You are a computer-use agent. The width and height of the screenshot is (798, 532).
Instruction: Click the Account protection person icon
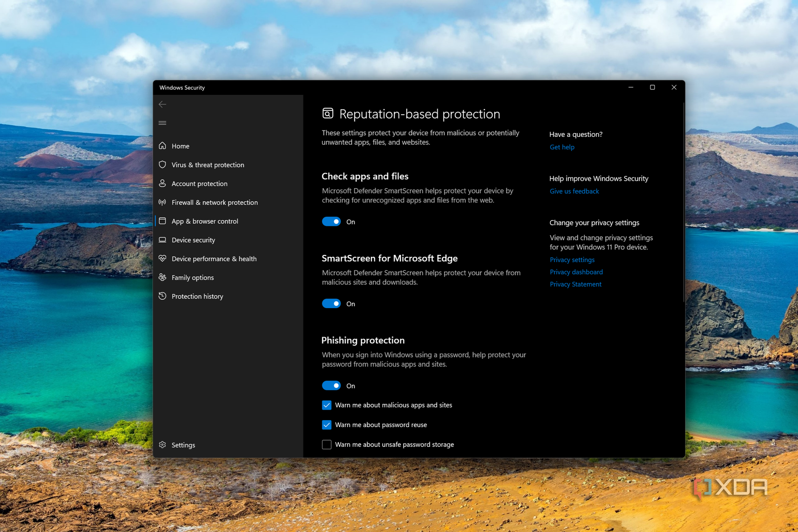tap(163, 183)
